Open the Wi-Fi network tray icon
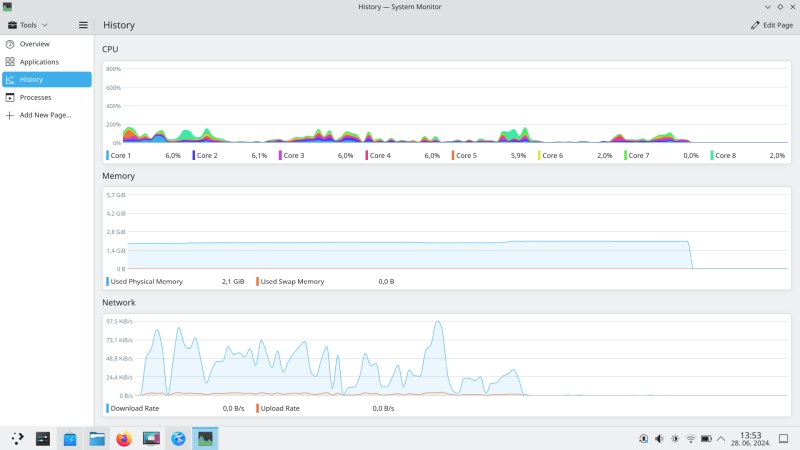 tap(690, 438)
